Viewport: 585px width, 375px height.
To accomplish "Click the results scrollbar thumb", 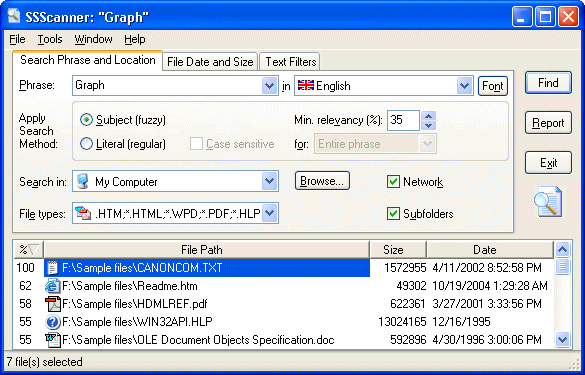I will (x=562, y=267).
